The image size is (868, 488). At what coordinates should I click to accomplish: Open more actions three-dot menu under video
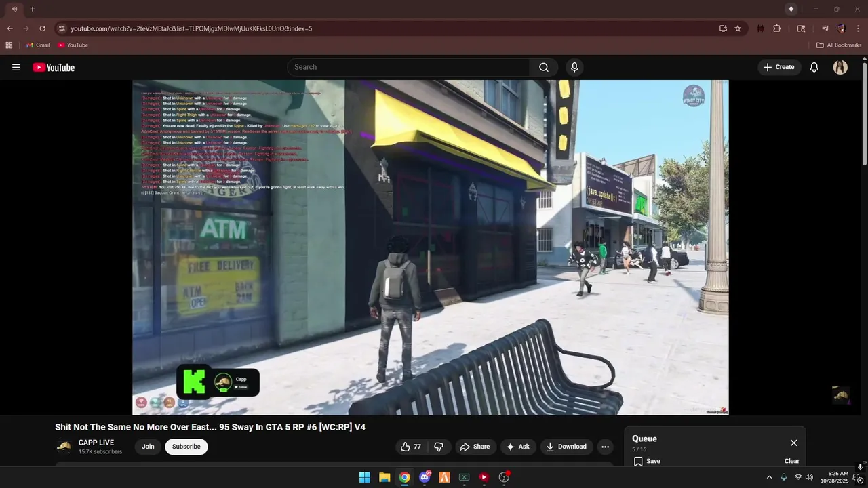pyautogui.click(x=605, y=447)
